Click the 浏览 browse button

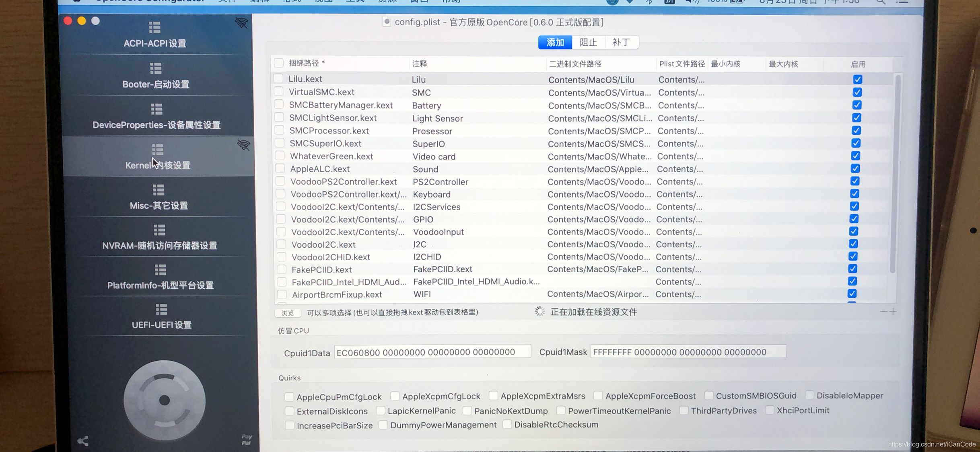(x=288, y=313)
